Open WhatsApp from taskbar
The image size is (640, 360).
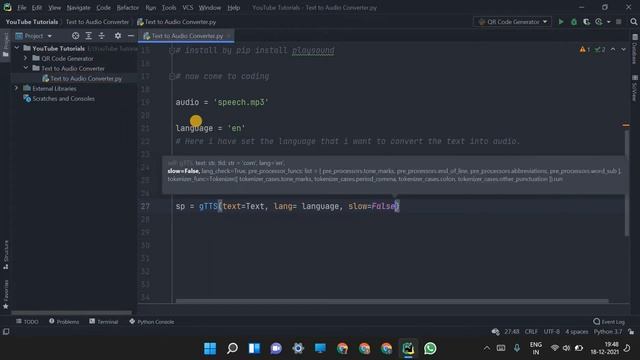pyautogui.click(x=430, y=349)
